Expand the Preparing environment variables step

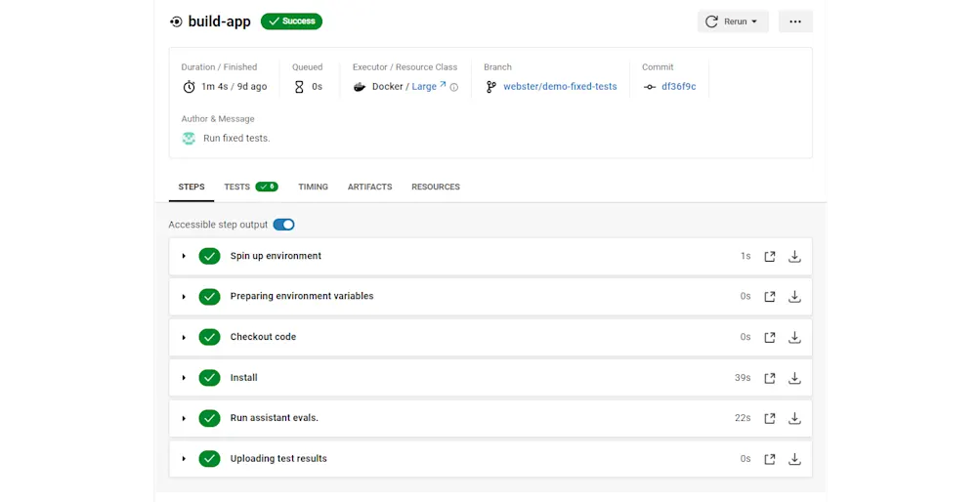(184, 297)
